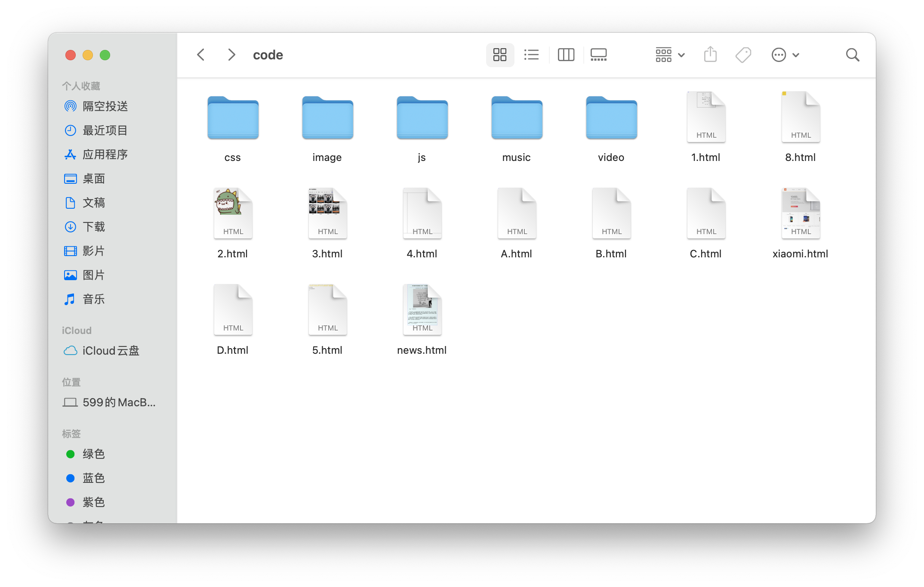
Task: Select the 8.html file
Action: (x=801, y=117)
